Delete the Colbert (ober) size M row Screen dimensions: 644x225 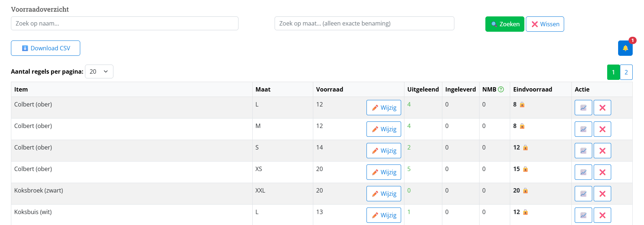coord(602,129)
